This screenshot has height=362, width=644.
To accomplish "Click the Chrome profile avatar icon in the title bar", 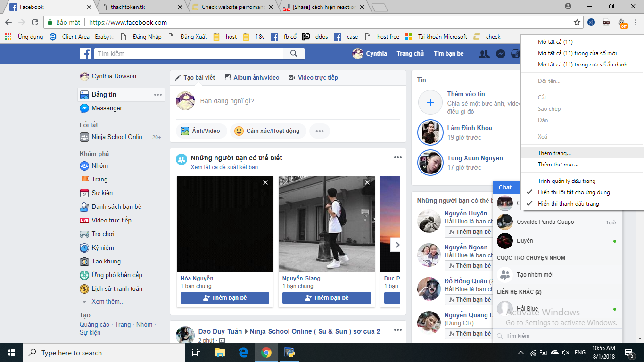I will click(x=568, y=7).
